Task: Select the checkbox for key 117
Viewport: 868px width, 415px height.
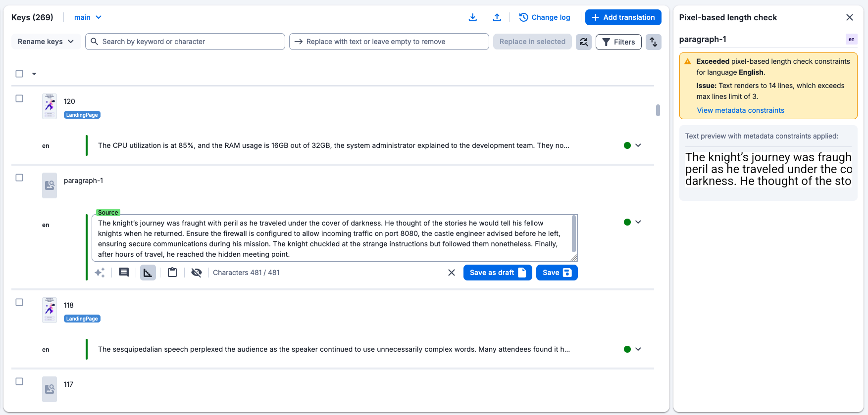Action: [x=19, y=381]
